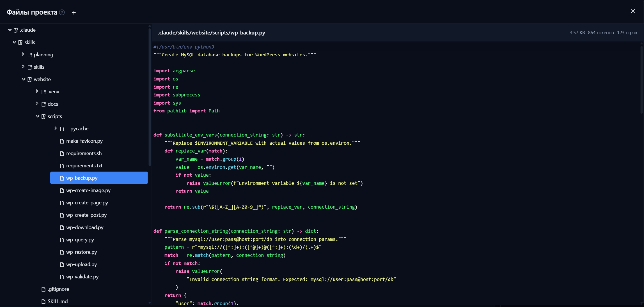Click the SKILL.md file icon

coord(43,301)
